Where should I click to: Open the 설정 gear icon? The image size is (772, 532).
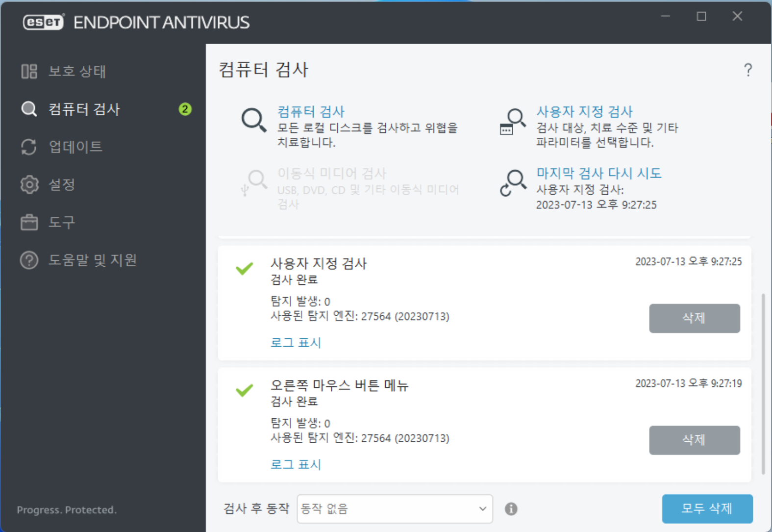coord(29,184)
